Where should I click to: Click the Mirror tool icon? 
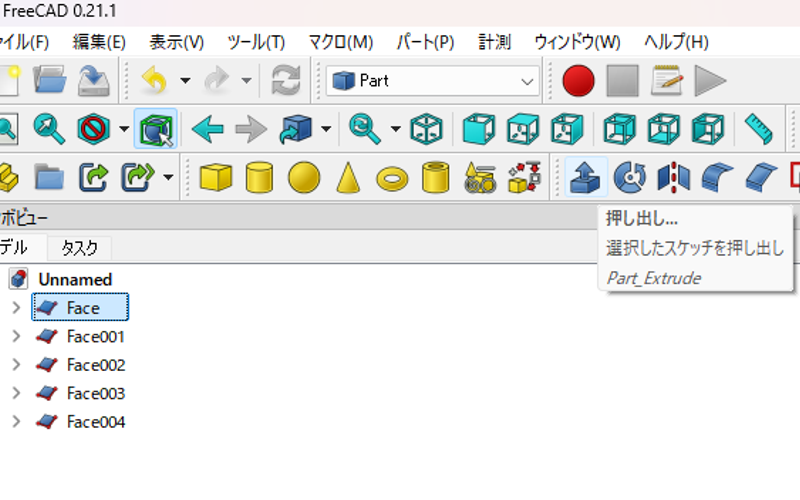[674, 177]
